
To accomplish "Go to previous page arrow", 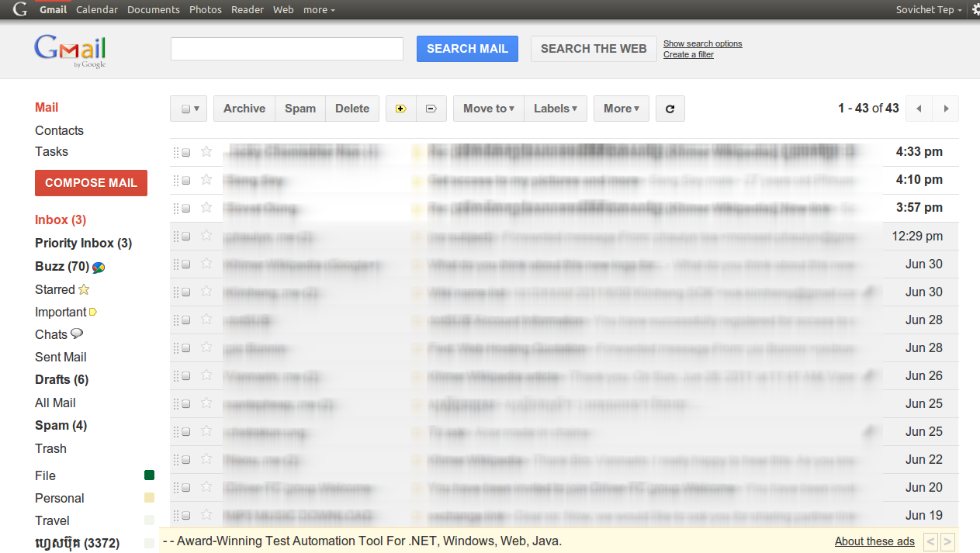I will pyautogui.click(x=919, y=109).
